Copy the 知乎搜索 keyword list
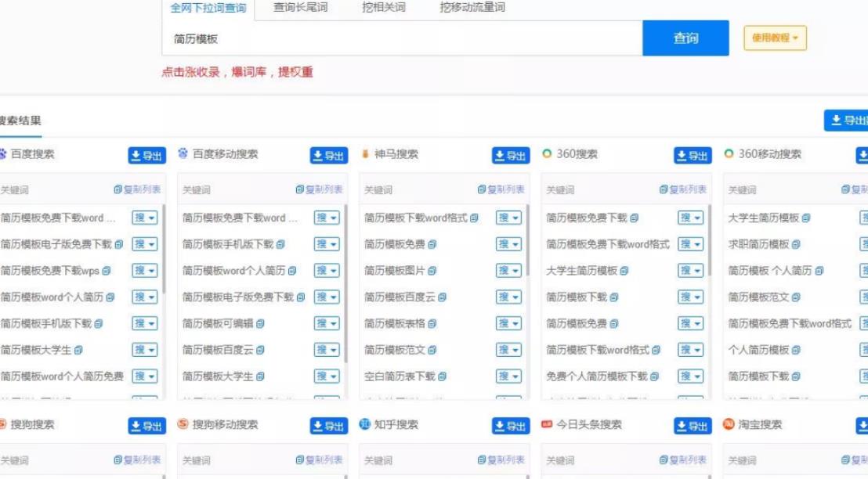This screenshot has width=868, height=479. point(501,460)
